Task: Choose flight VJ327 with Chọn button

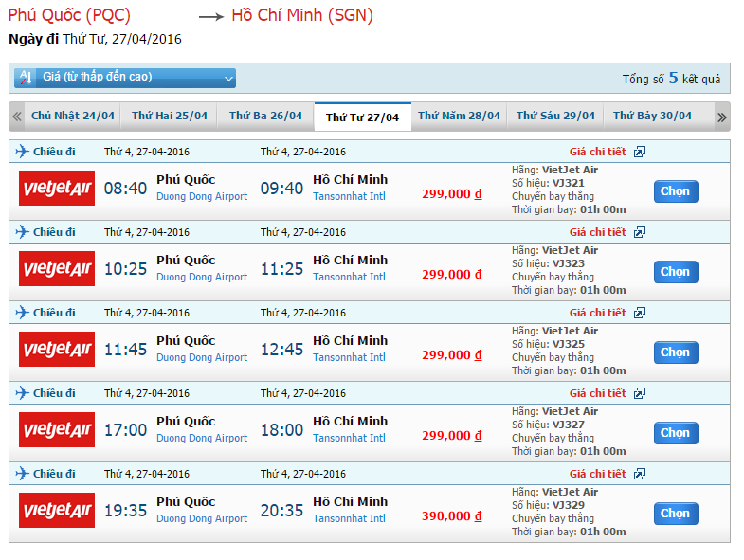Action: (x=676, y=433)
